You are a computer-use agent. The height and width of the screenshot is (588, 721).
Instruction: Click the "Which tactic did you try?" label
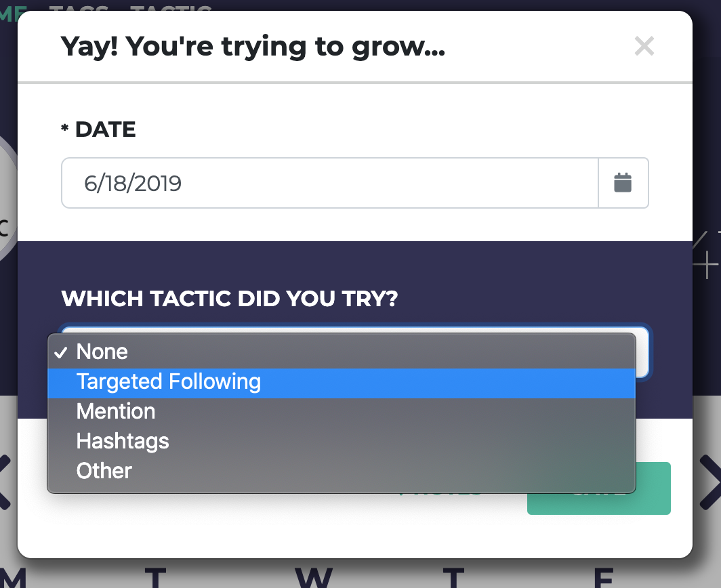click(x=229, y=298)
